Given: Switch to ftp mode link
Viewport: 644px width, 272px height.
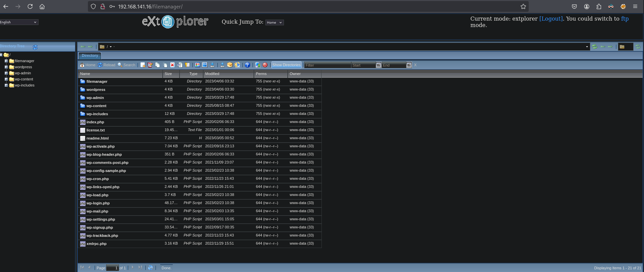Looking at the screenshot, I should 625,19.
